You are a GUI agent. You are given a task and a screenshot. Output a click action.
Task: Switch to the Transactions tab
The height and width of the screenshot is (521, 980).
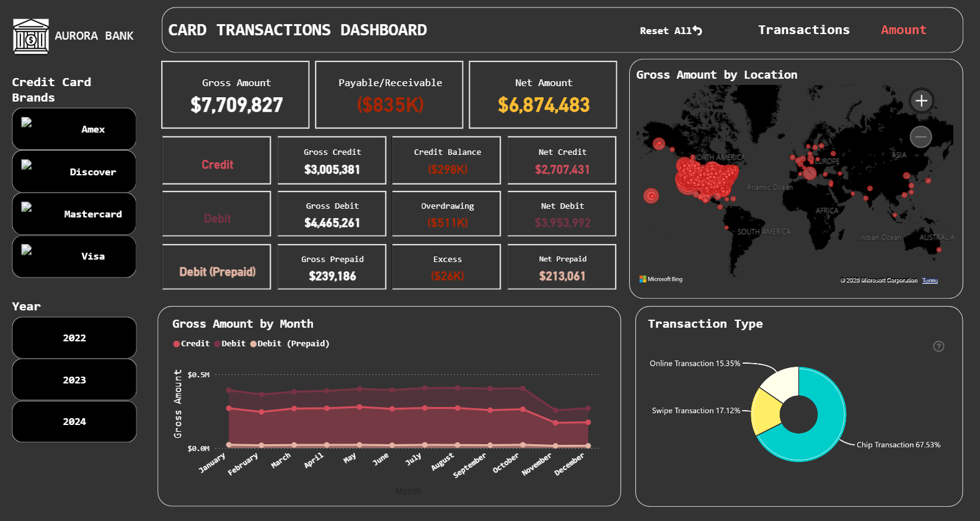[804, 30]
